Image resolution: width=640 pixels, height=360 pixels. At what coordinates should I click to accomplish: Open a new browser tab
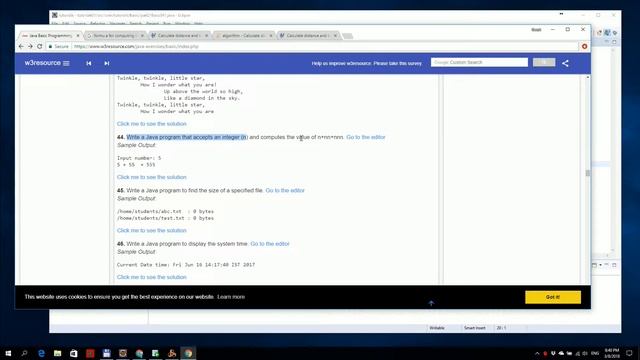pyautogui.click(x=348, y=36)
